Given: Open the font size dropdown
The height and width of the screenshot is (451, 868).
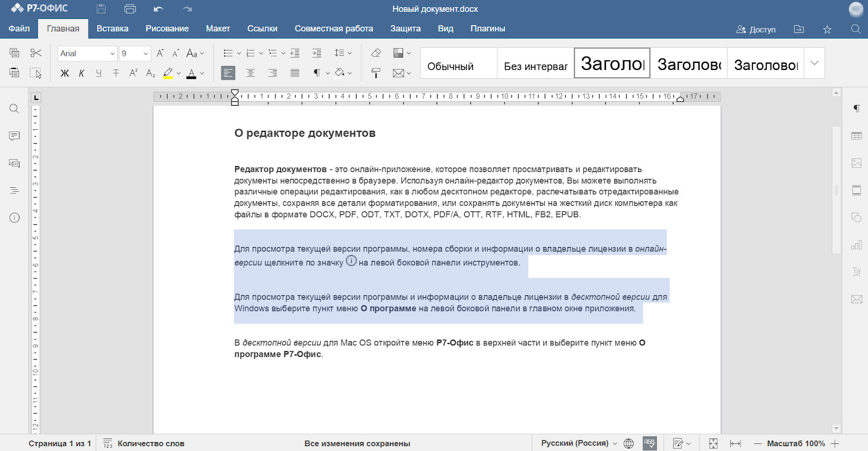Looking at the screenshot, I should [145, 53].
